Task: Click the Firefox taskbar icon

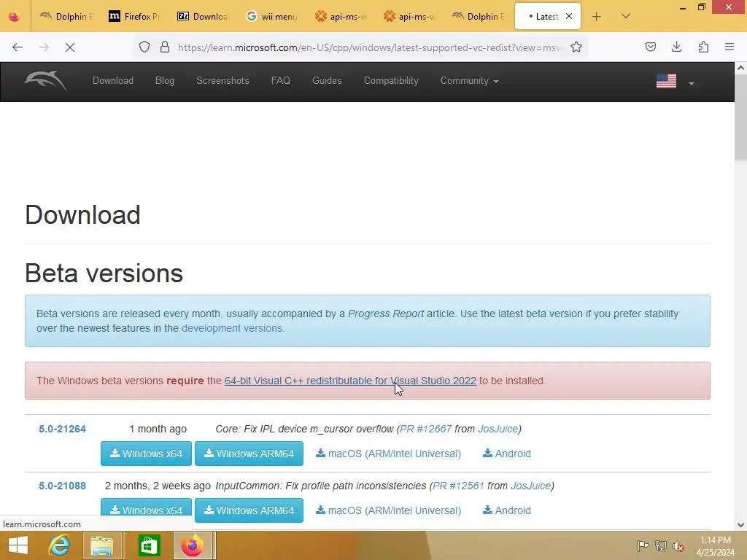Action: click(x=193, y=545)
